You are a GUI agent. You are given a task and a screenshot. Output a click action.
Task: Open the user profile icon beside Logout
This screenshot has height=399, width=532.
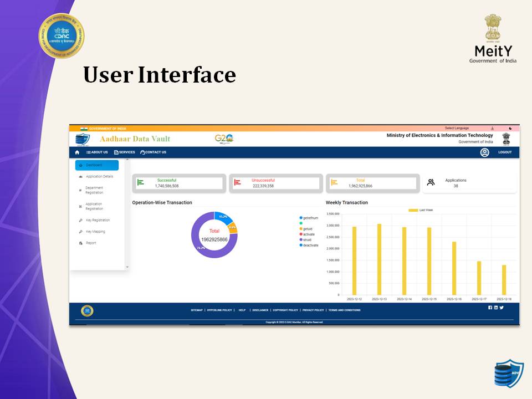point(484,152)
